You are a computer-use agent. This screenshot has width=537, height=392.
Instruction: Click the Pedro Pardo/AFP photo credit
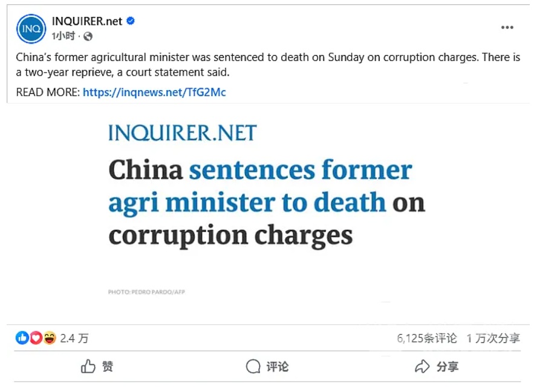pos(146,292)
